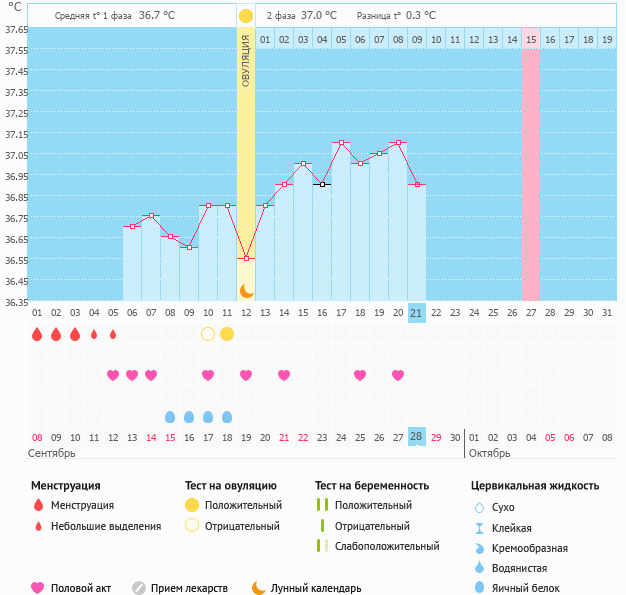Screen dimensions: 626x595
Task: Click the cervical fluid drop on cycle day 11
Action: (227, 417)
